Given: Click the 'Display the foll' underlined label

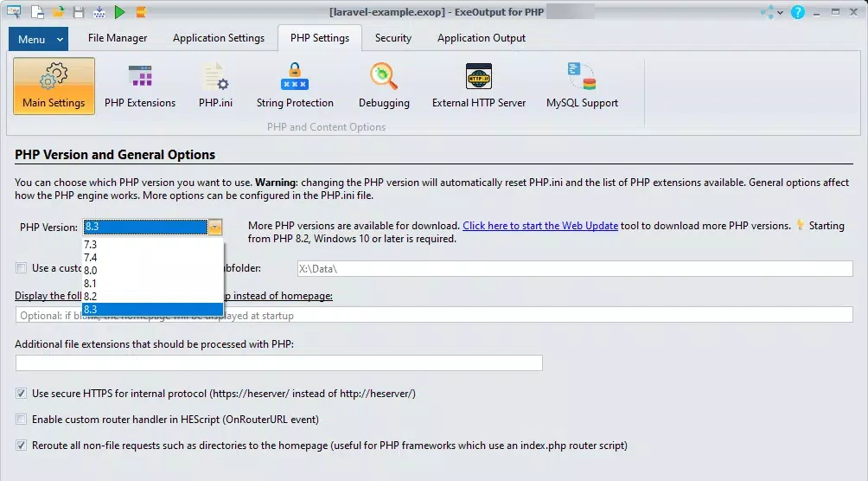Looking at the screenshot, I should [x=48, y=296].
